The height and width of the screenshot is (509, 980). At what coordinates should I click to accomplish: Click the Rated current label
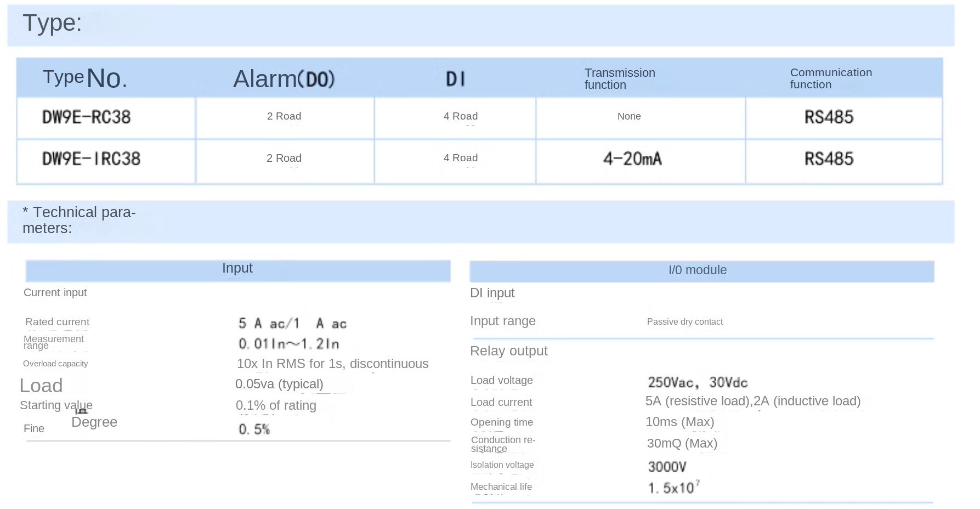57,322
